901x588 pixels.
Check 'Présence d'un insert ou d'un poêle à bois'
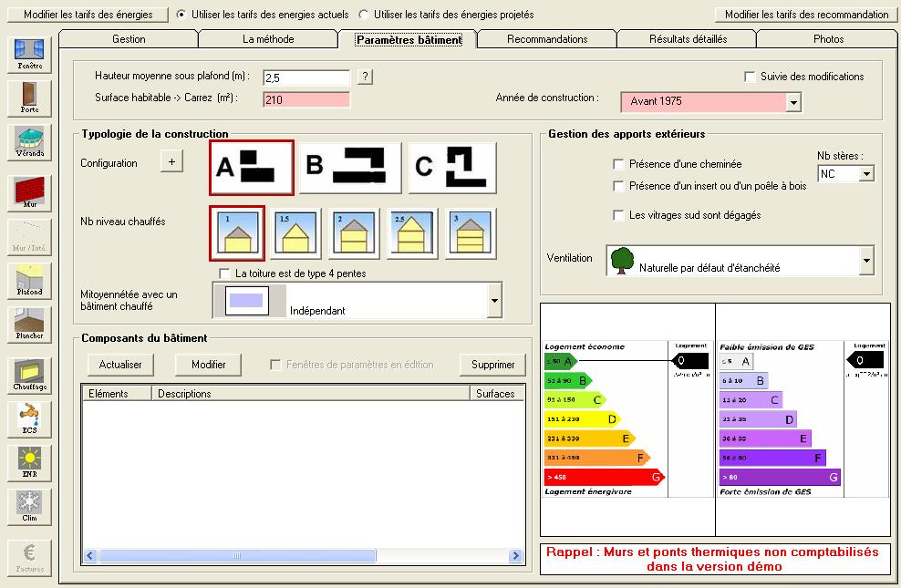(x=618, y=186)
